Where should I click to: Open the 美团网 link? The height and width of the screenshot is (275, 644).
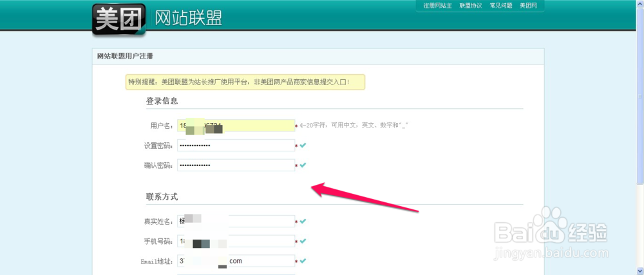(528, 6)
